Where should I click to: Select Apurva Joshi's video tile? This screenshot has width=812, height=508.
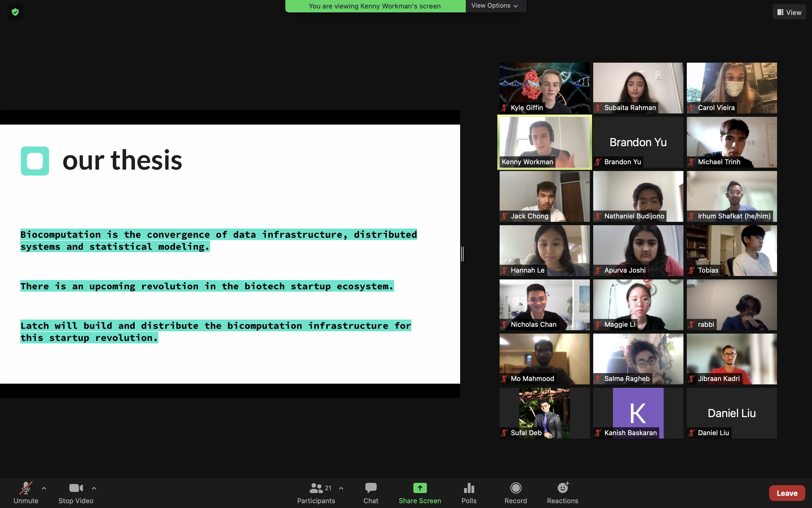pos(638,251)
